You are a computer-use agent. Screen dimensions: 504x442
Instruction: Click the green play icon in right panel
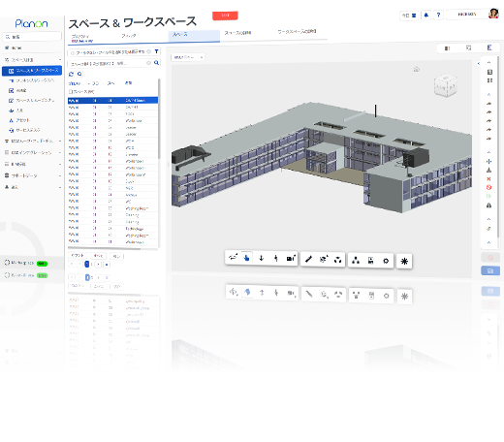488,196
